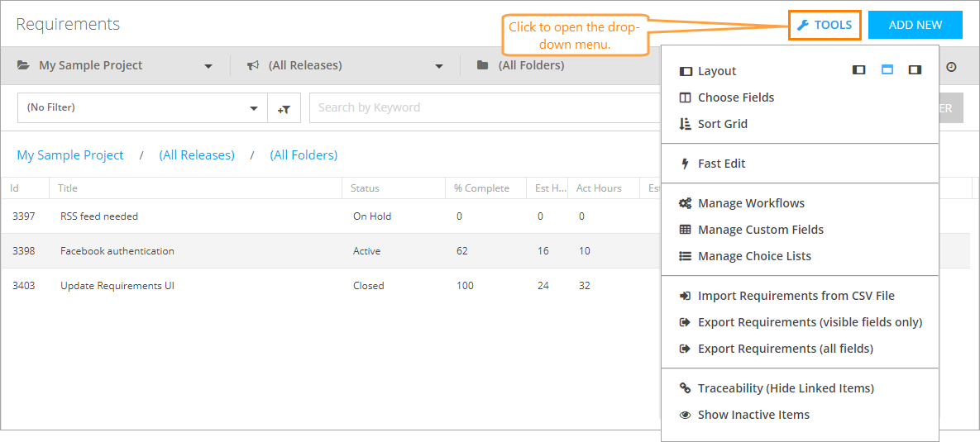This screenshot has width=980, height=442.
Task: Click the TOOLS button
Action: [x=825, y=25]
